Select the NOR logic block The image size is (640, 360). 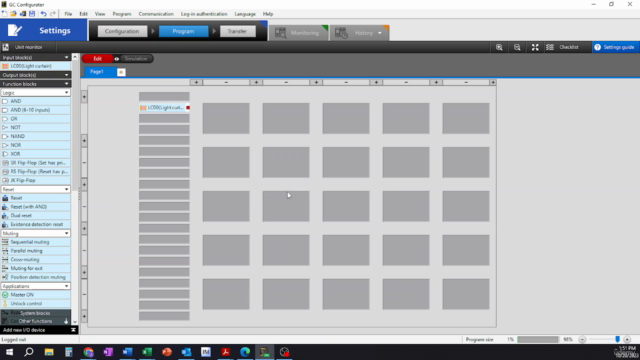[36, 145]
